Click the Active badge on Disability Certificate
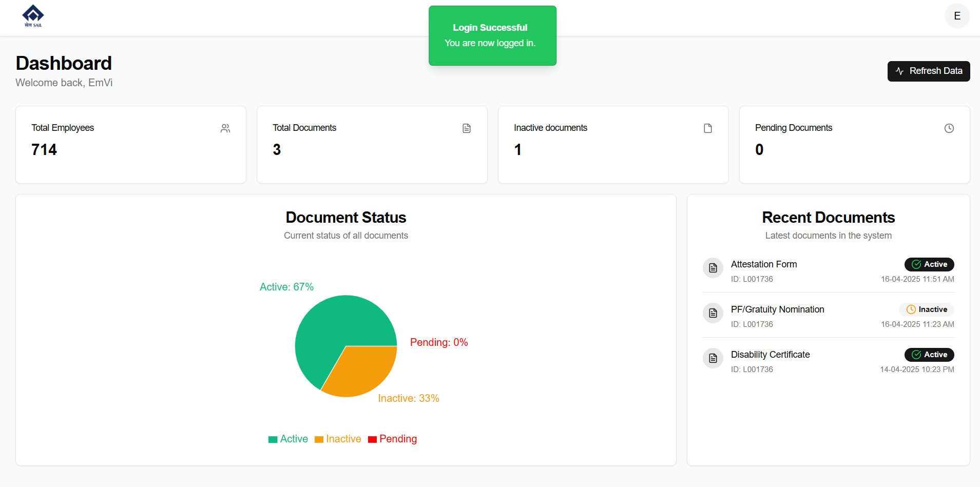The image size is (980, 487). coord(929,355)
